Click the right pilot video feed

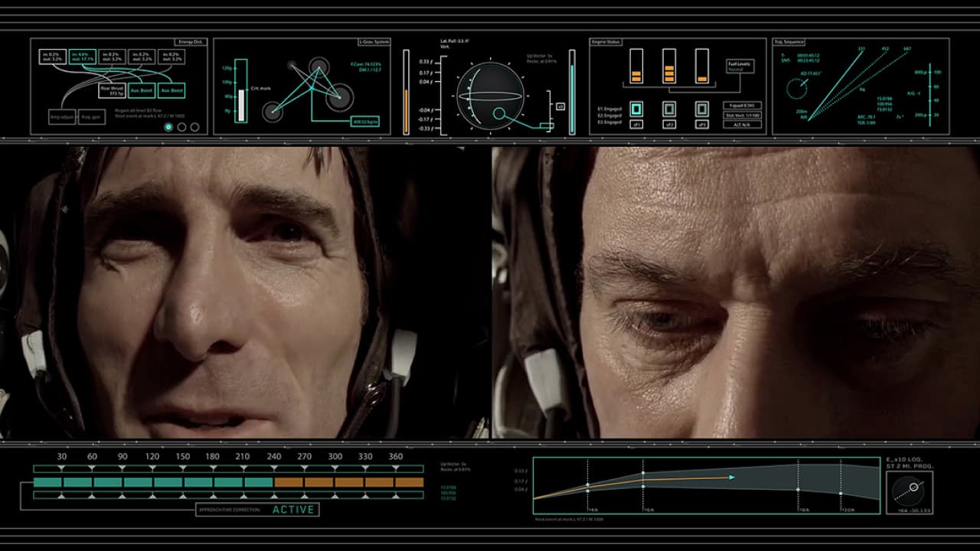coord(736,292)
